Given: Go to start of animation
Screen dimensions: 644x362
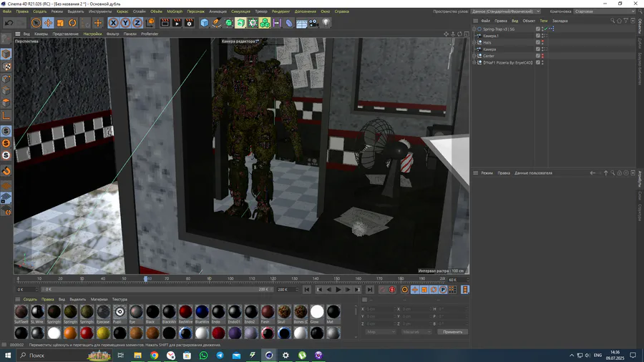Looking at the screenshot, I should (307, 290).
